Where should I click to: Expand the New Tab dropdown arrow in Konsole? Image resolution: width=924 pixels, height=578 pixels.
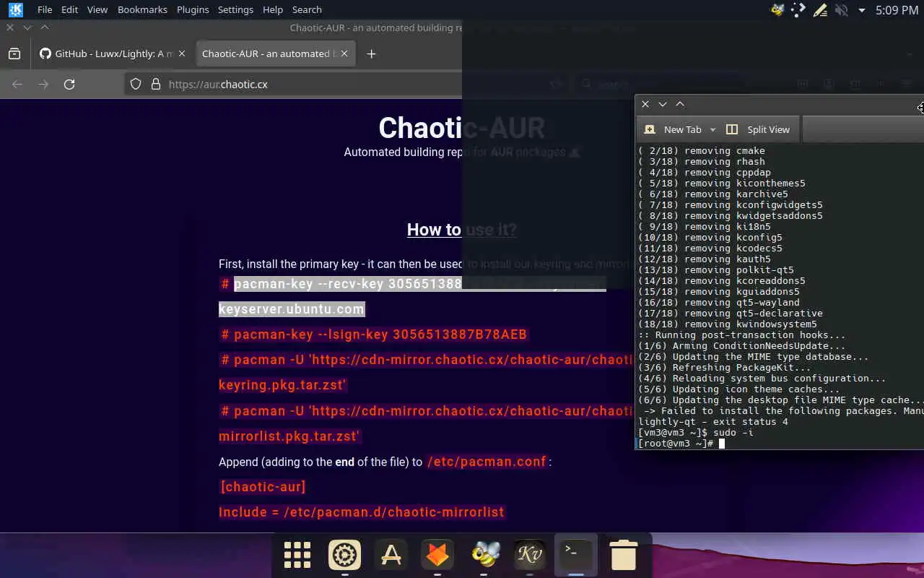tap(712, 129)
